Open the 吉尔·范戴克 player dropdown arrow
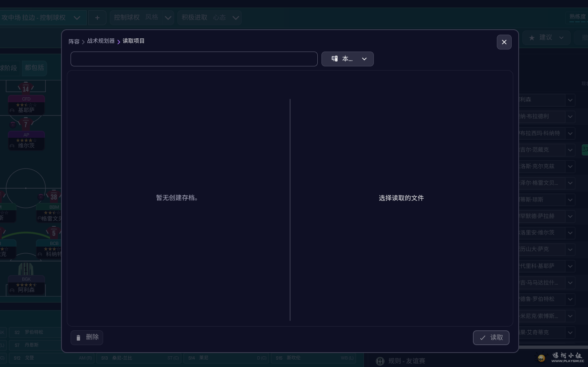 [570, 150]
